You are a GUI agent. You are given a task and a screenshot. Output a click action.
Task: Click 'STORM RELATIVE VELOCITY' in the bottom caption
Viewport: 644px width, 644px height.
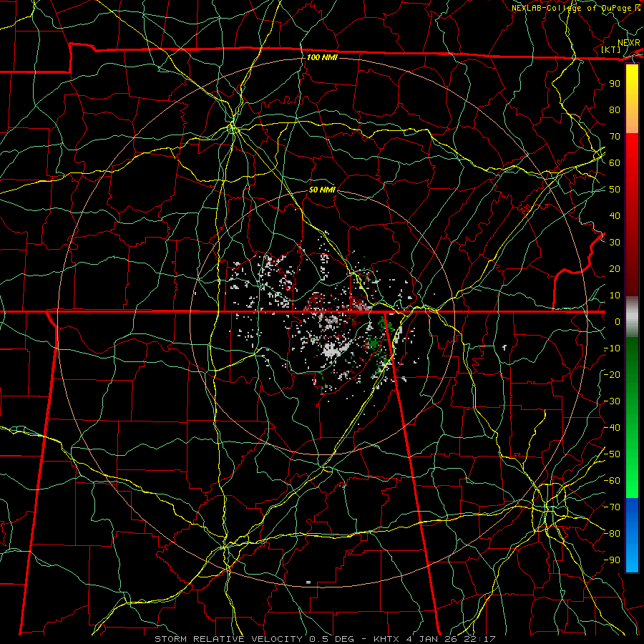(228, 639)
